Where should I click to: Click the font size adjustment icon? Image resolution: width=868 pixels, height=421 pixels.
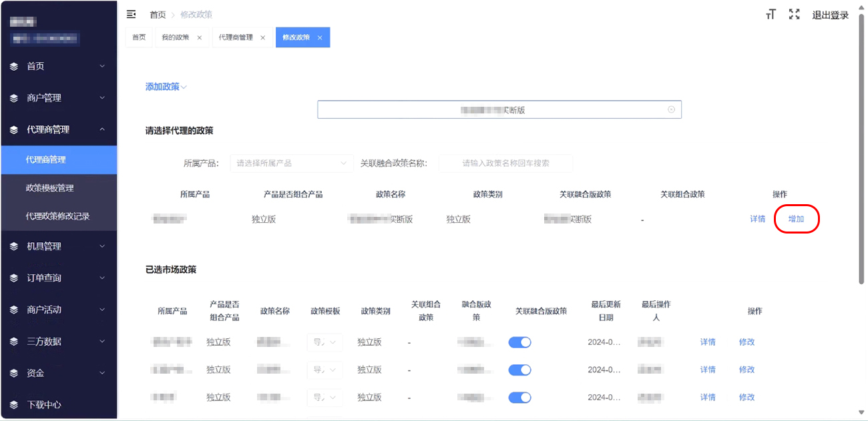tap(771, 15)
